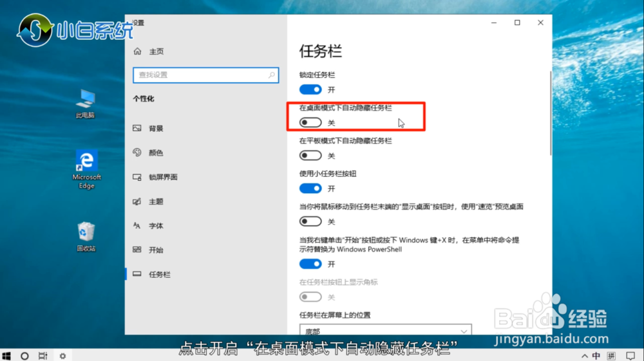
Task: Open 此电脑 desktop icon
Action: click(x=86, y=104)
